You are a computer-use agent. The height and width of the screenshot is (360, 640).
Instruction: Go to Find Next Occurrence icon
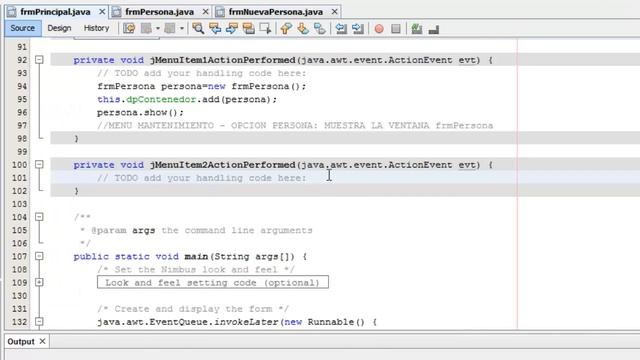[x=231, y=28]
